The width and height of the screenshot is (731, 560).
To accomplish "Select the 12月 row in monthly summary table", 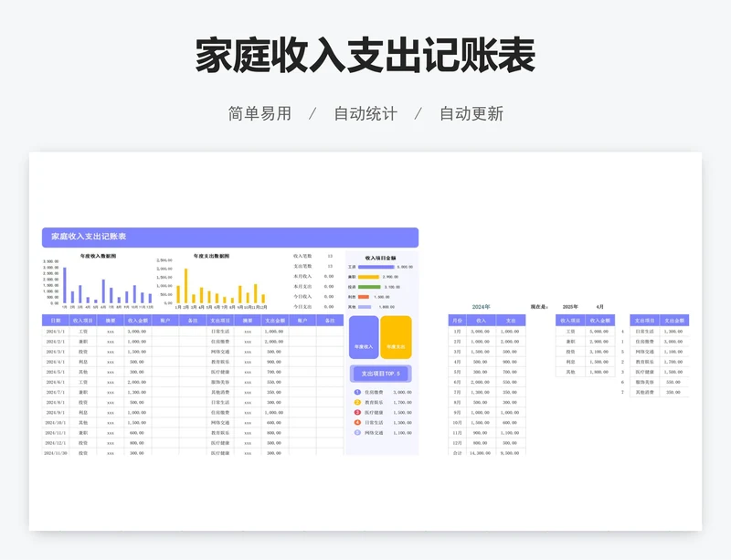I will click(487, 443).
